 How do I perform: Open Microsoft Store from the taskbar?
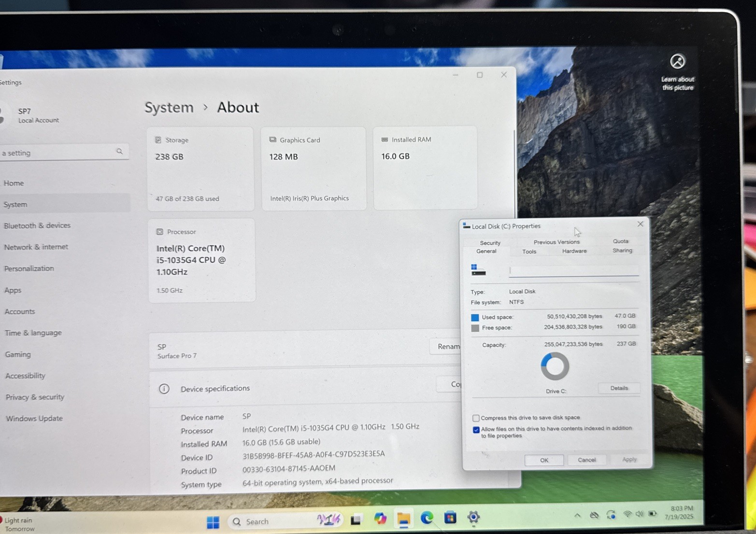pyautogui.click(x=450, y=517)
